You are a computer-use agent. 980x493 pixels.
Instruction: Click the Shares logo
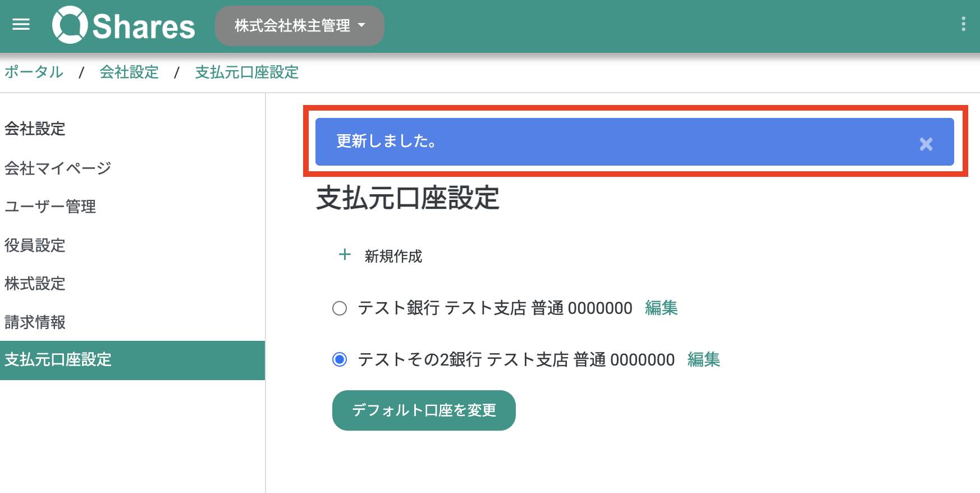click(x=123, y=25)
